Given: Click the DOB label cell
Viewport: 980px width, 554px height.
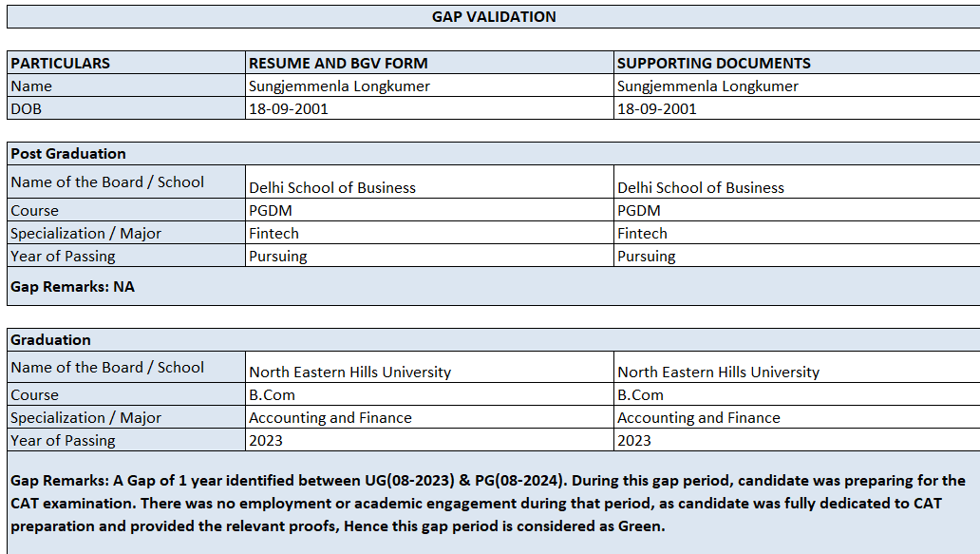Looking at the screenshot, I should [27, 109].
